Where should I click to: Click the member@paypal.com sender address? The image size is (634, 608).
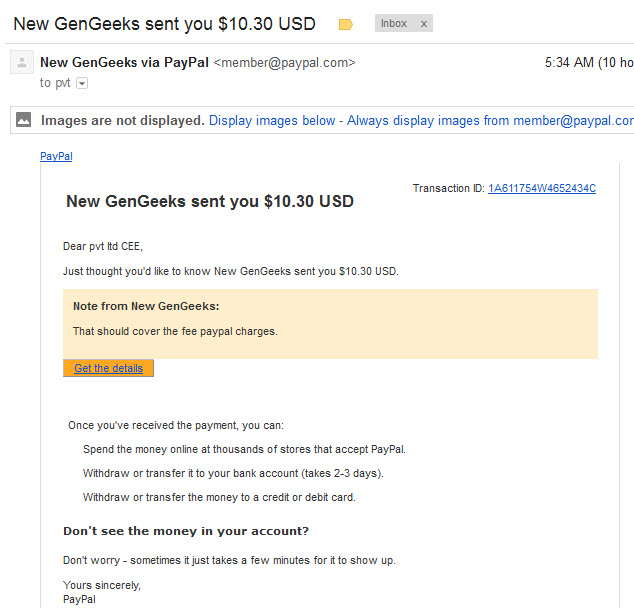click(x=284, y=63)
